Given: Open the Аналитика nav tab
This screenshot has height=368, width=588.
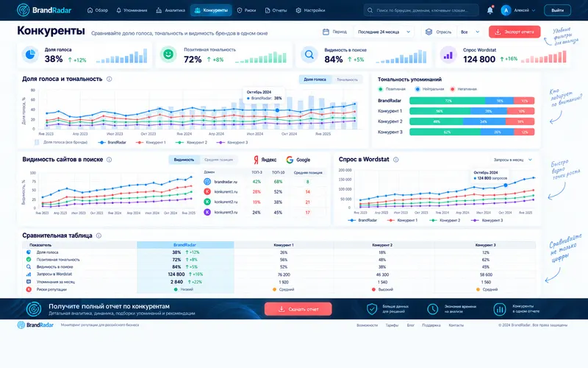Looking at the screenshot, I should pos(171,10).
